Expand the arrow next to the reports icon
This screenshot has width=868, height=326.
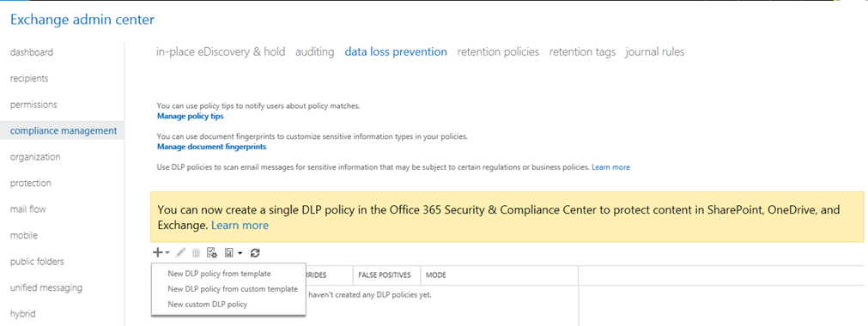[x=240, y=253]
